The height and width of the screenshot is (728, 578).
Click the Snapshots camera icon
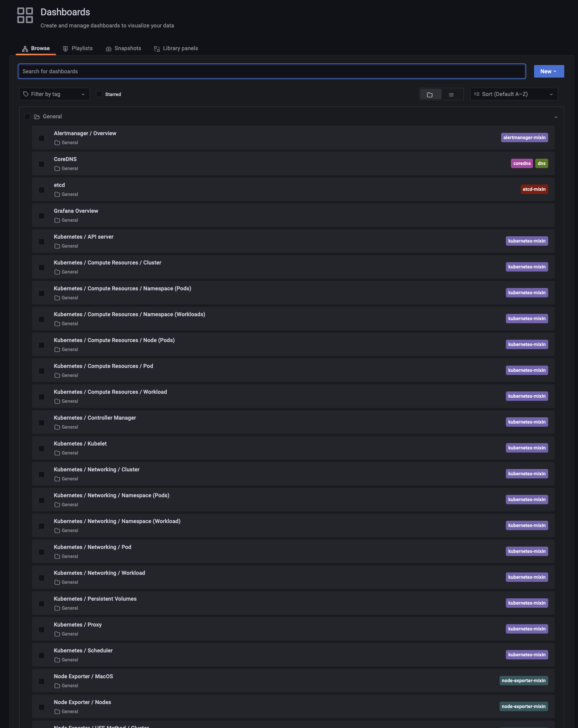(x=109, y=49)
